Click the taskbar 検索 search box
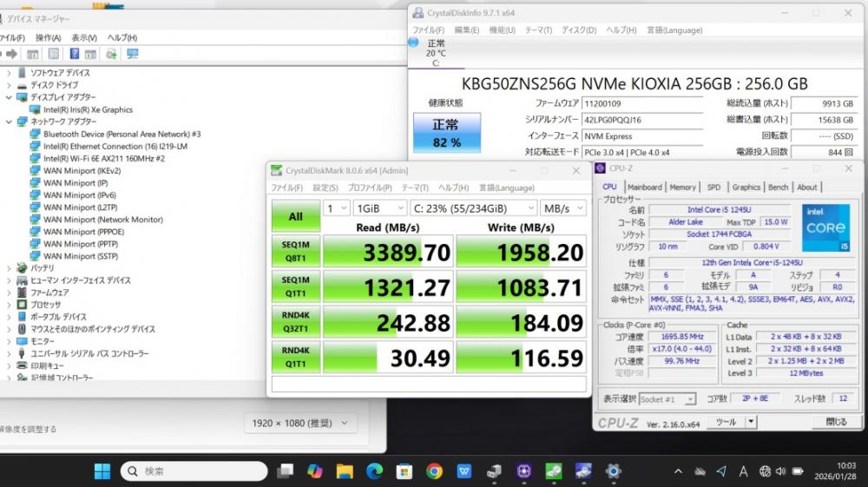The image size is (868, 487). point(194,471)
